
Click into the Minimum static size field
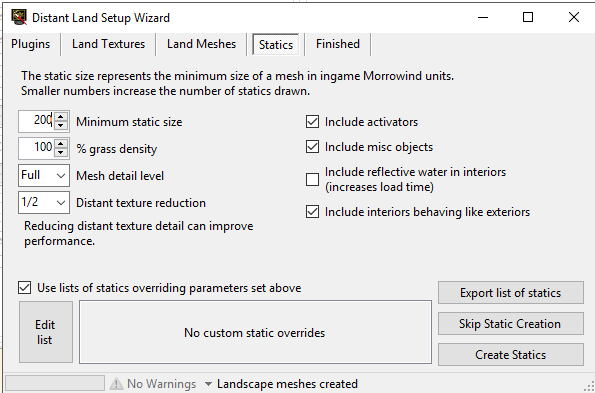(36, 121)
